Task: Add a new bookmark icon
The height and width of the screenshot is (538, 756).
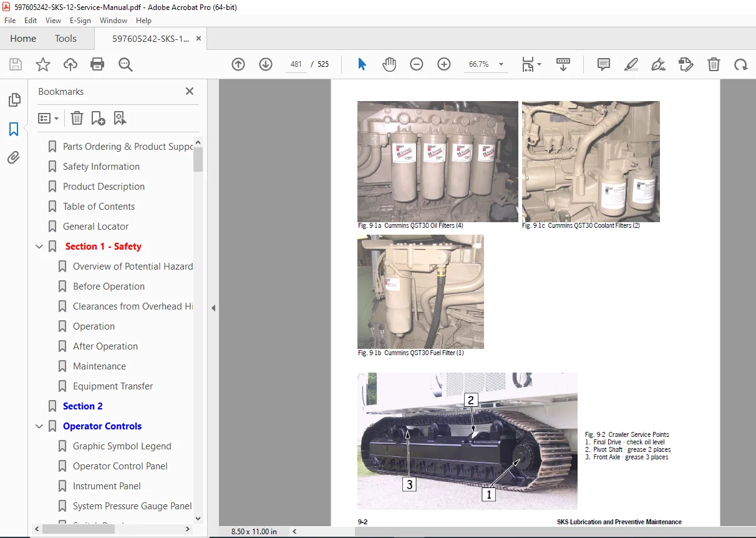Action: (x=99, y=118)
